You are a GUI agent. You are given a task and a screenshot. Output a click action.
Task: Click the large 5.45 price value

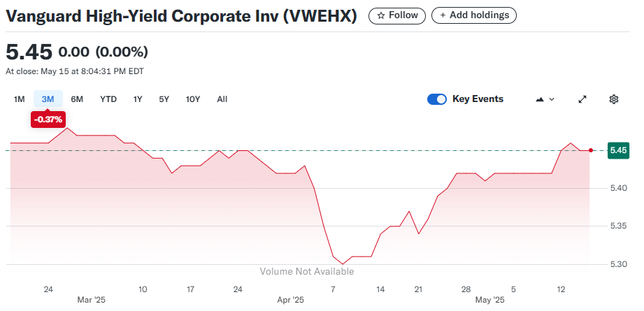[x=29, y=52]
